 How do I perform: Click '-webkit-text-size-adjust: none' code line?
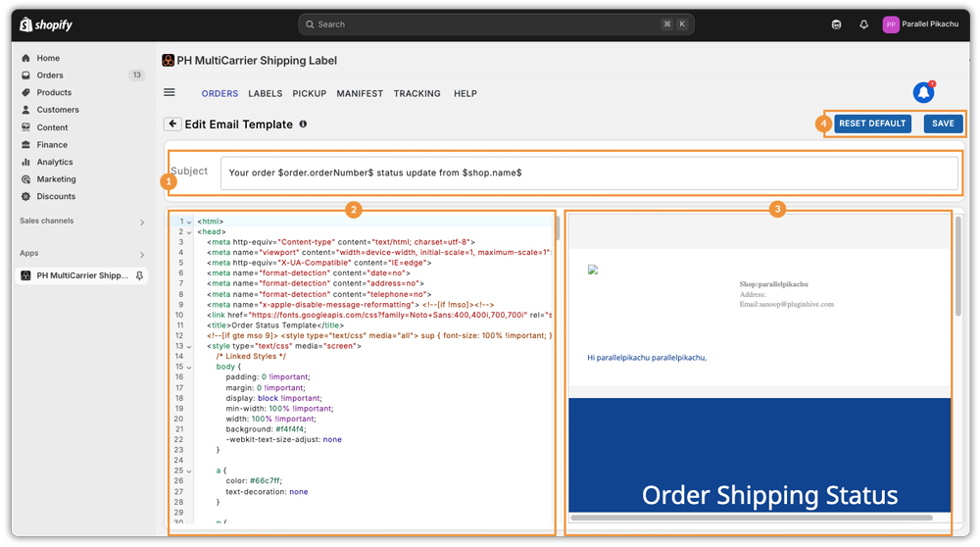tap(284, 439)
